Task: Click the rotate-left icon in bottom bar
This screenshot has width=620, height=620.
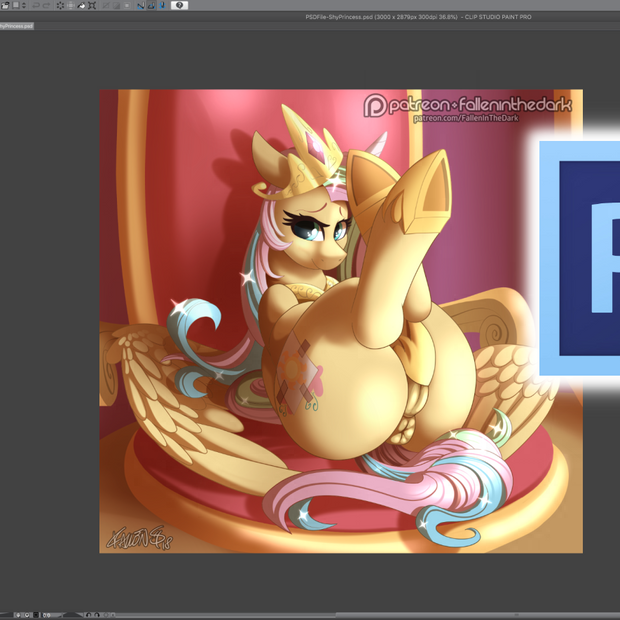Action: [x=88, y=615]
